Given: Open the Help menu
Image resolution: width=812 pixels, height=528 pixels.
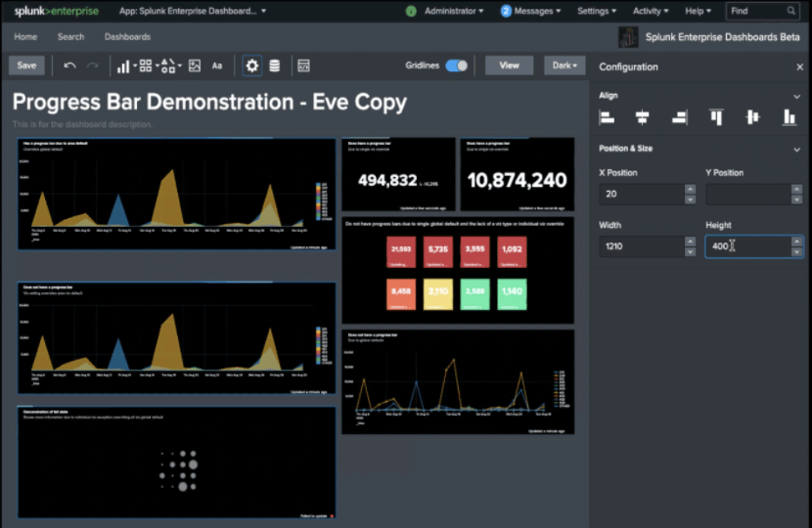Looking at the screenshot, I should (x=698, y=11).
